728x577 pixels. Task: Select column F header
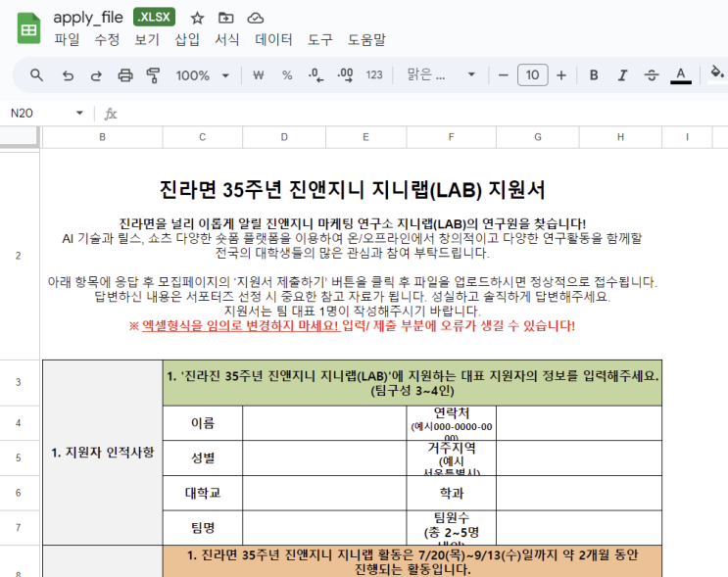pyautogui.click(x=452, y=137)
